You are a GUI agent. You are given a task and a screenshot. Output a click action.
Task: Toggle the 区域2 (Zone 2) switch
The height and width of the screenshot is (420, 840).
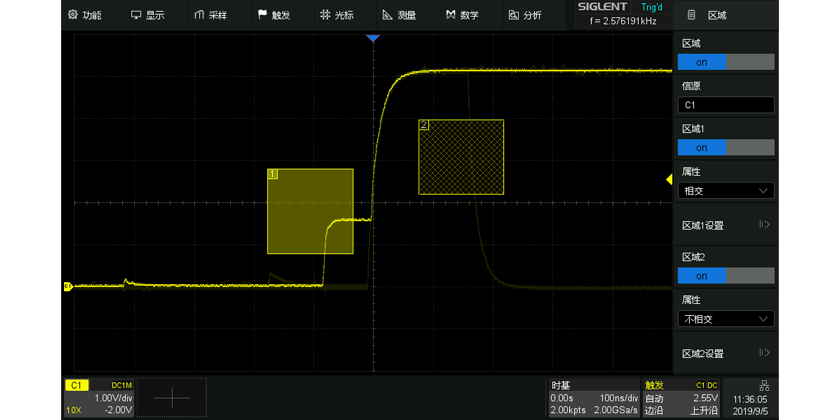coord(726,276)
